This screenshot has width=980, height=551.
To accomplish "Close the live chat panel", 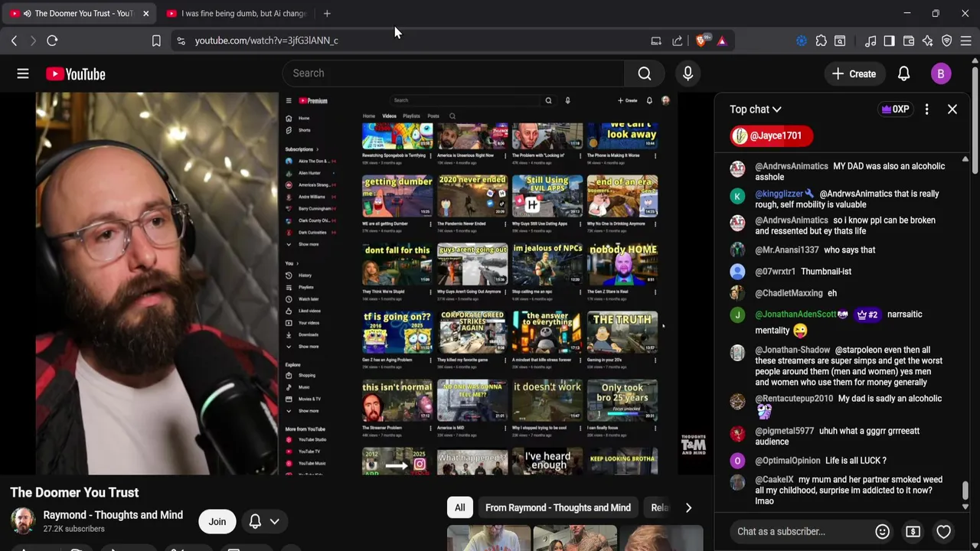I will point(952,109).
